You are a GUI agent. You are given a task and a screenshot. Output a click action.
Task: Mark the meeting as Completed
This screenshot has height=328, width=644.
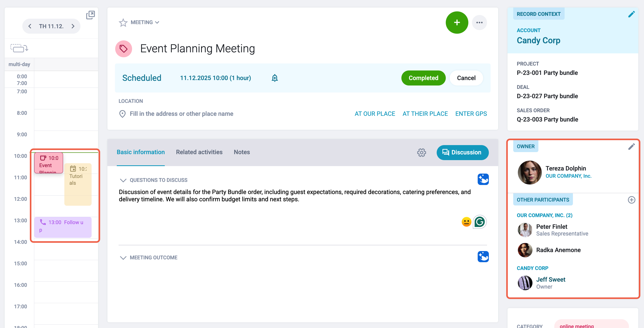click(x=423, y=78)
